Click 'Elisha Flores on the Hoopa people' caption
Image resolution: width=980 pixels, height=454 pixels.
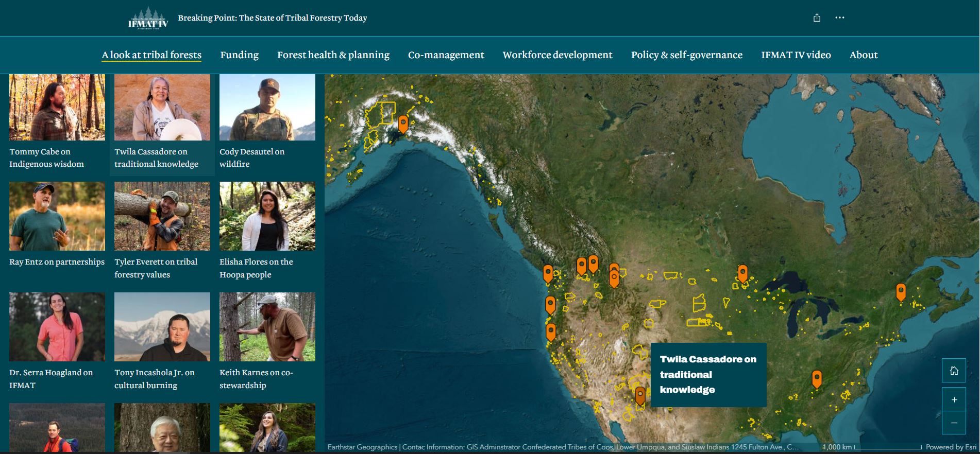pyautogui.click(x=256, y=268)
